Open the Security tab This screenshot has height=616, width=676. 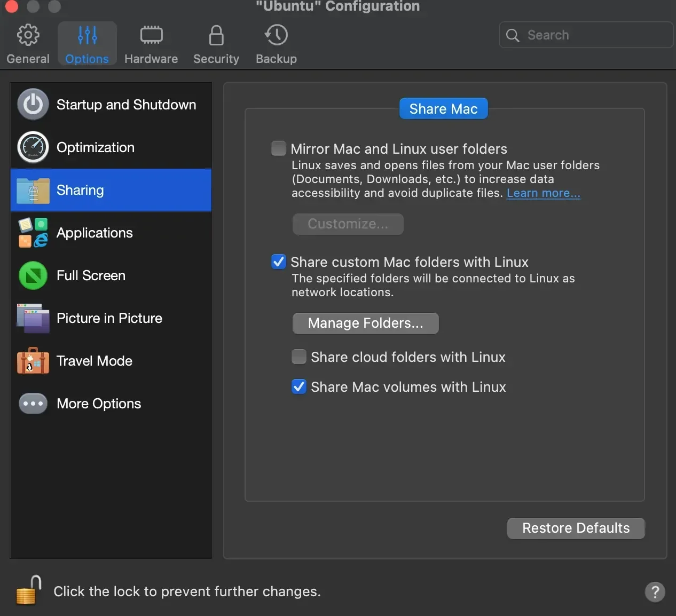tap(216, 45)
